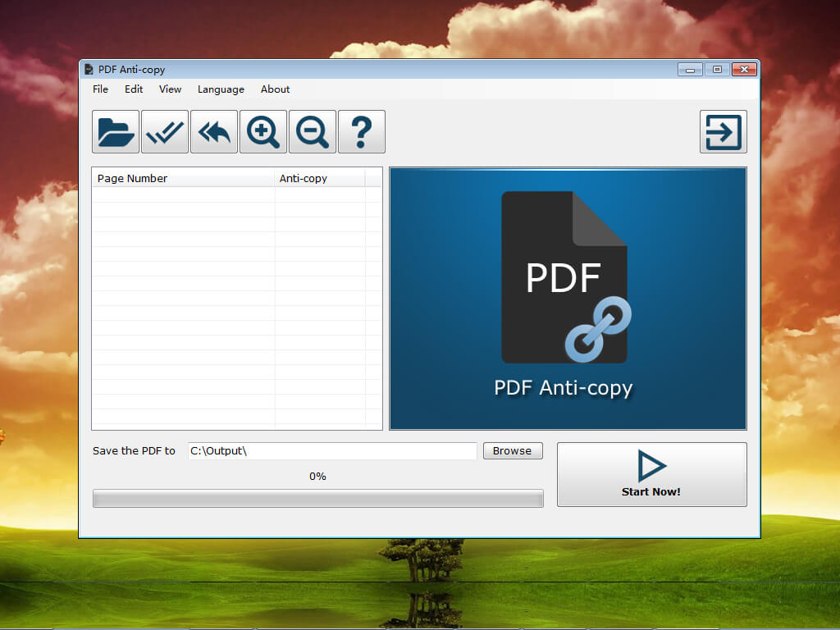The image size is (840, 630).
Task: Open the File menu
Action: tap(100, 89)
